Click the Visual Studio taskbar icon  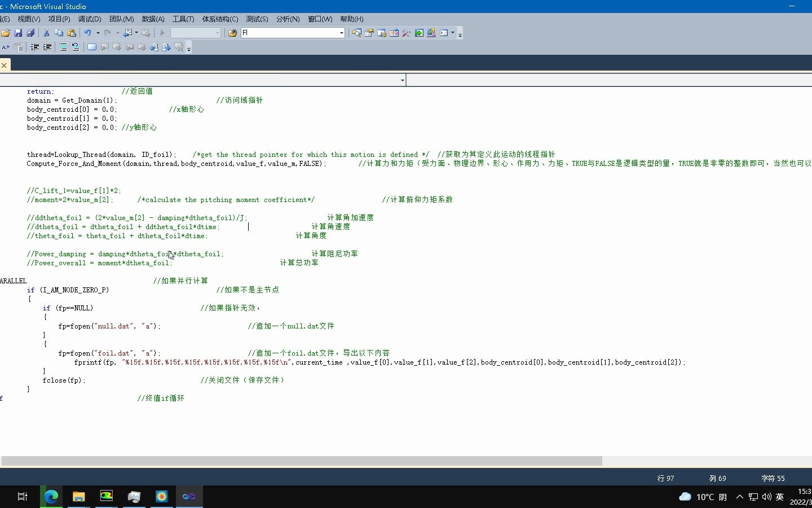click(x=189, y=497)
